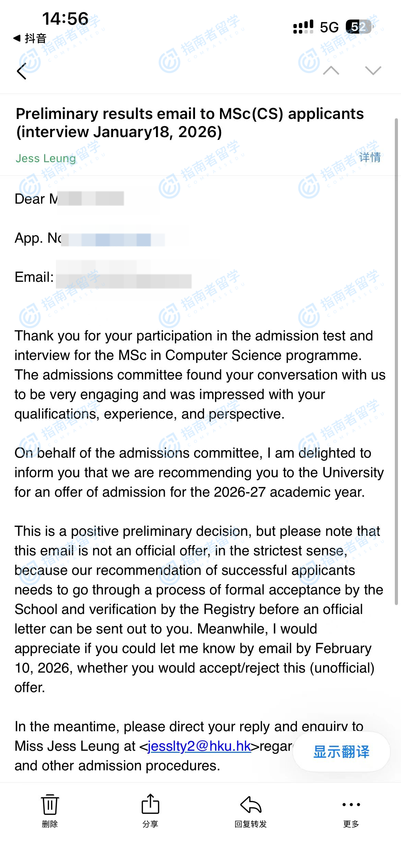This screenshot has width=401, height=868.
Task: Expand sender 详情 details
Action: coord(370,157)
